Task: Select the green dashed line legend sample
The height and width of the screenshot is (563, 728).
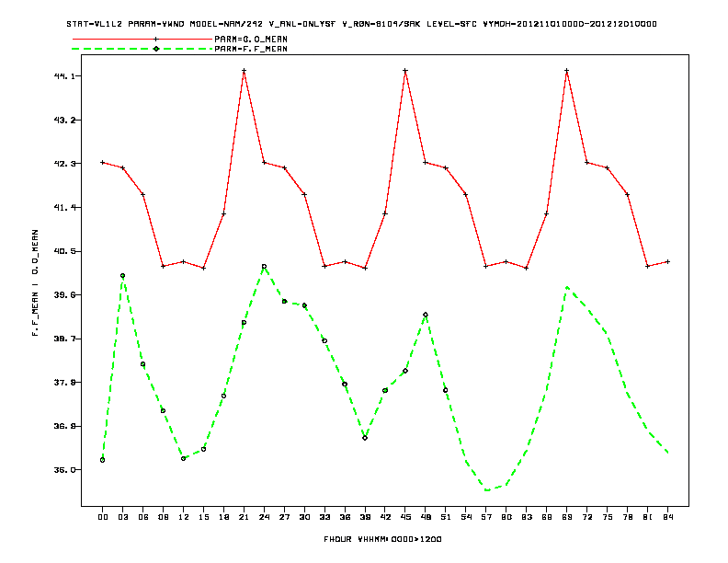Action: click(x=142, y=49)
